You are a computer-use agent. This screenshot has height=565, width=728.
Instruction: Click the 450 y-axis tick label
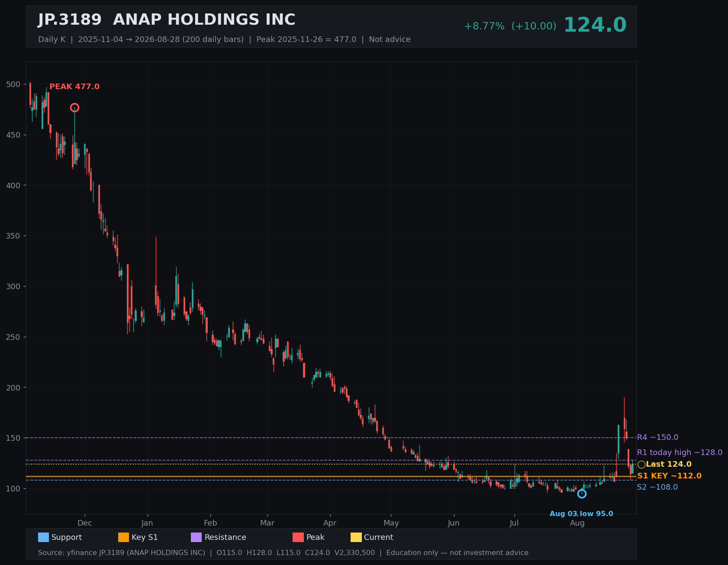(x=13, y=135)
